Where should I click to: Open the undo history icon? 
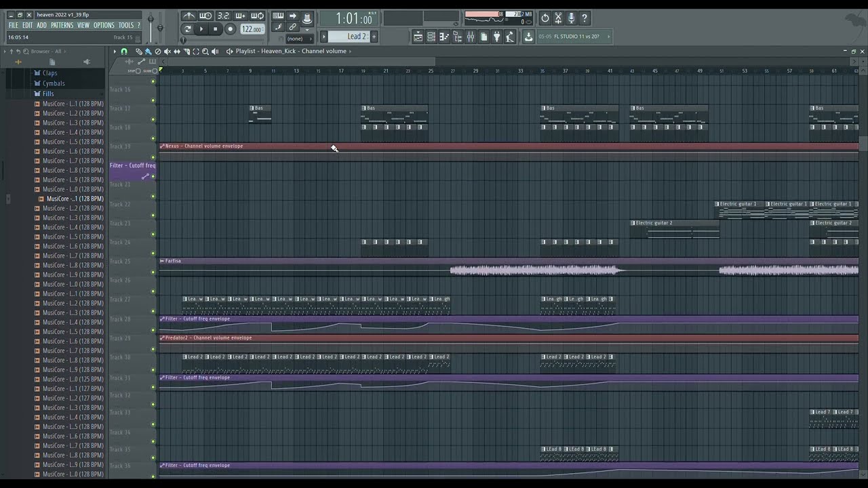pyautogui.click(x=545, y=18)
